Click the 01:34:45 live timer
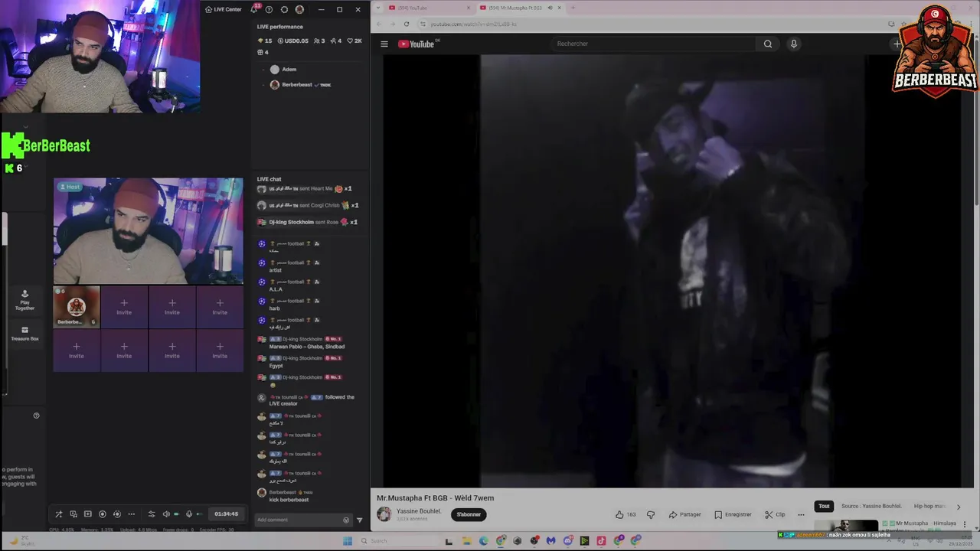Viewport: 980px width, 551px height. (226, 514)
